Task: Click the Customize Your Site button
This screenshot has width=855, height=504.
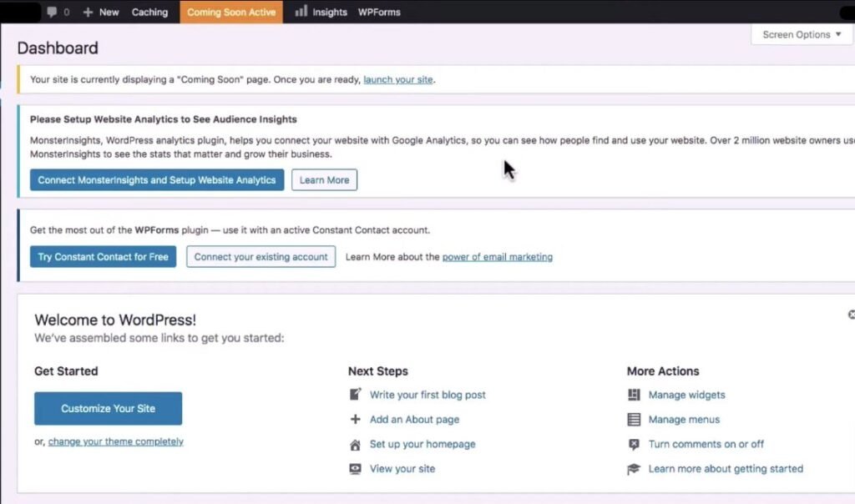Action: click(x=108, y=408)
